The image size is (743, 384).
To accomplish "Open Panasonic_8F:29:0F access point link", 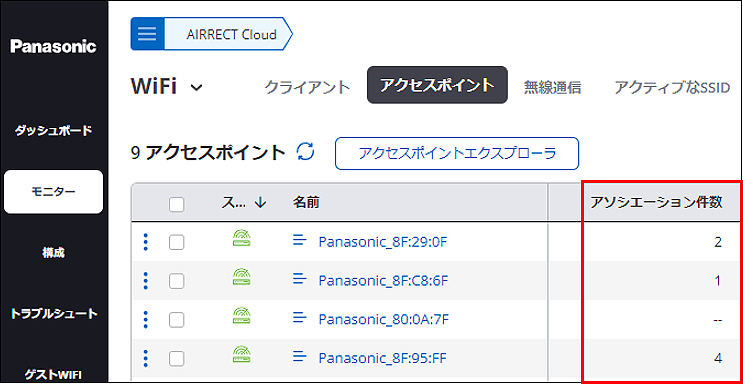I will pos(383,243).
